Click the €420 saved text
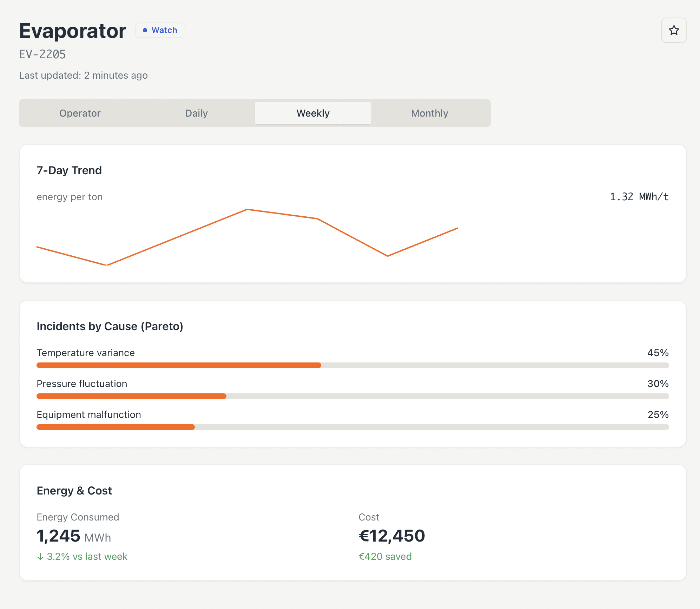The height and width of the screenshot is (609, 700). pyautogui.click(x=385, y=557)
